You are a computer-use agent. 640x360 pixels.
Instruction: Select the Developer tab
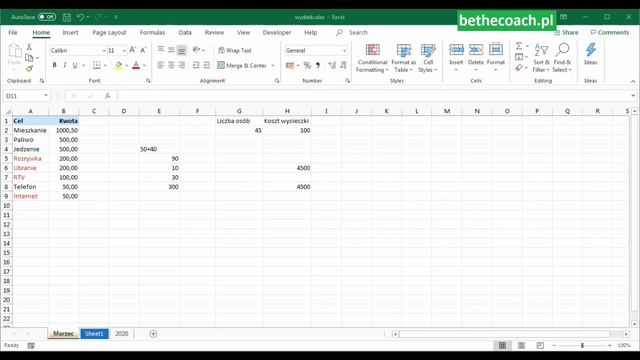click(x=277, y=32)
